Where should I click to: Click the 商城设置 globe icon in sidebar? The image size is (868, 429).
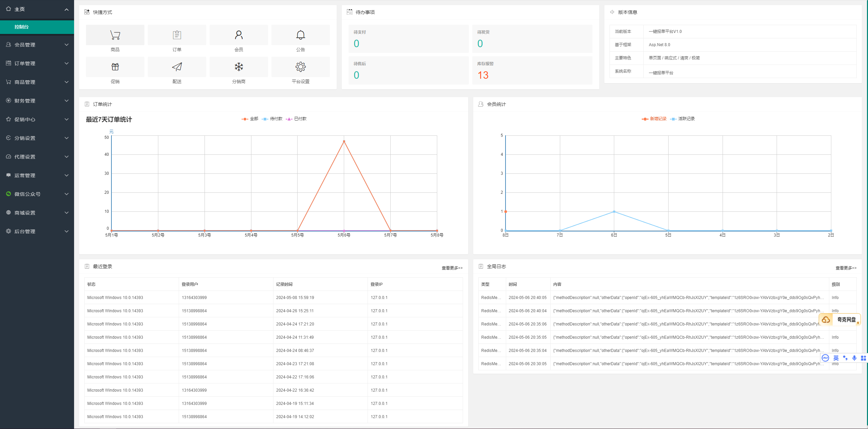click(x=8, y=212)
